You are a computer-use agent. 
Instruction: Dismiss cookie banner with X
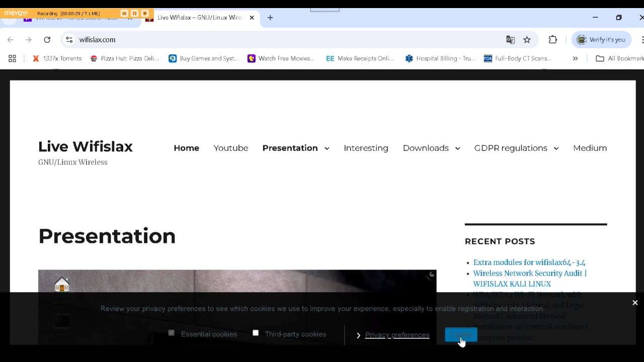tap(635, 303)
